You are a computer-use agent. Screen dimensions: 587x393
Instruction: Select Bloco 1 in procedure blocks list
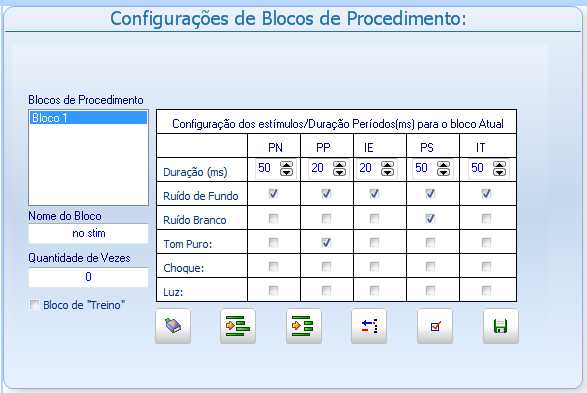tap(88, 118)
